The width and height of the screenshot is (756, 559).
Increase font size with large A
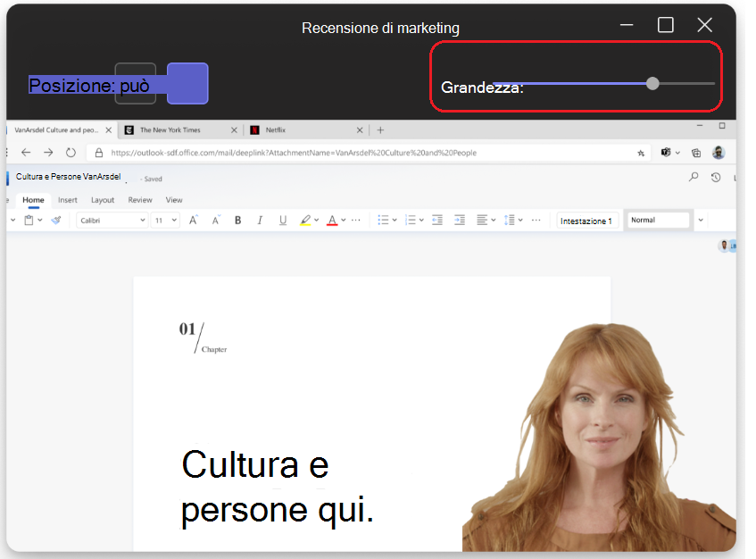pyautogui.click(x=194, y=220)
